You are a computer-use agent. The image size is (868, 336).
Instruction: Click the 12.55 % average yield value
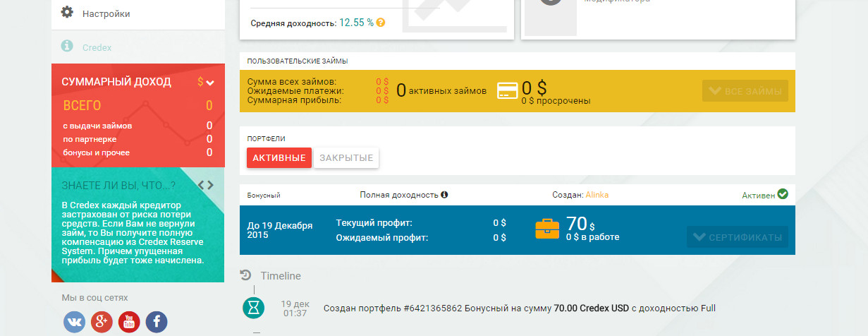[356, 23]
